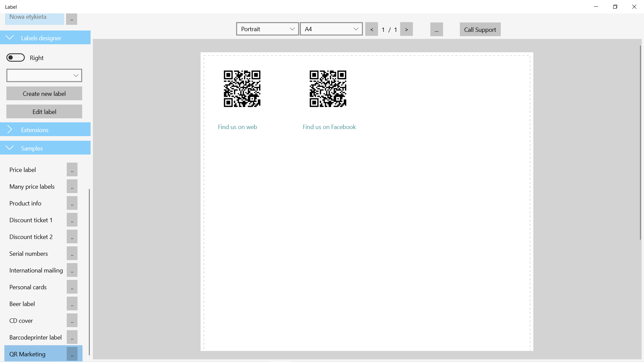Open the A4 paper size dropdown
The image size is (644, 362).
click(331, 29)
